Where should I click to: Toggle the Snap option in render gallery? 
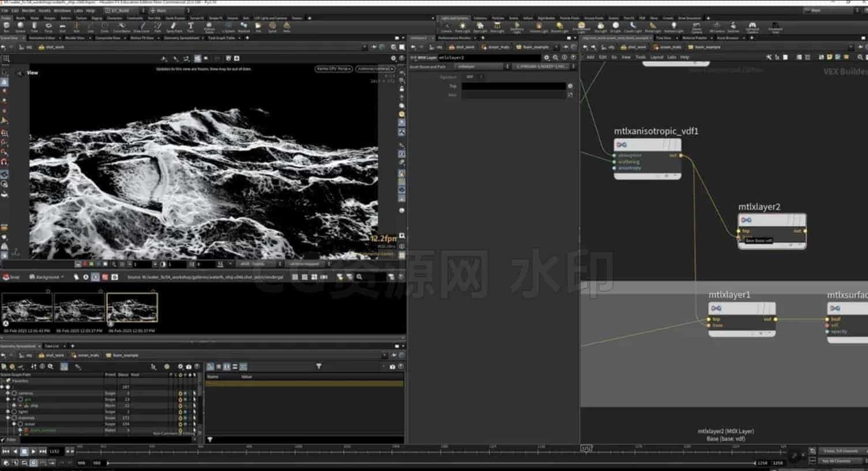click(10, 277)
